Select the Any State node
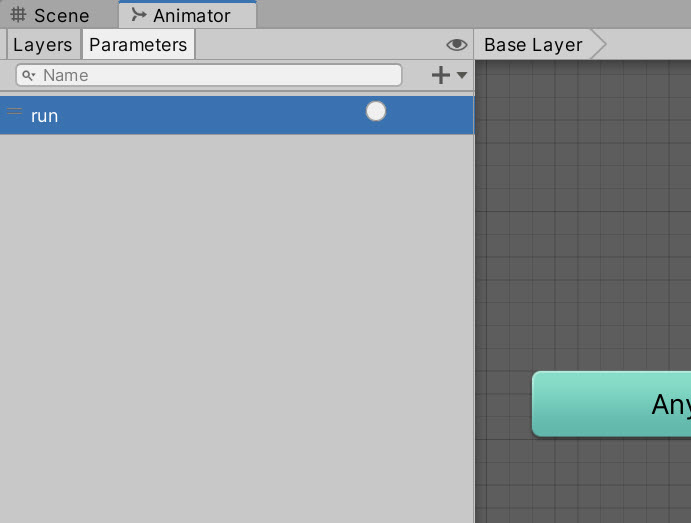Viewport: 691px width, 523px height. click(612, 404)
